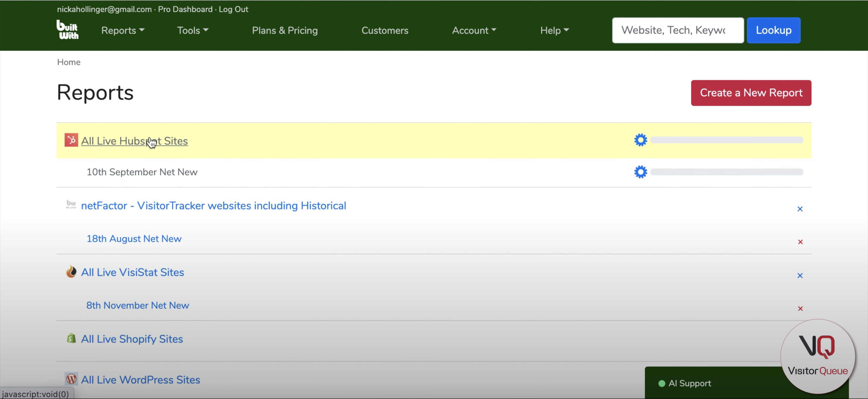Go to Home breadcrumb

tap(69, 62)
